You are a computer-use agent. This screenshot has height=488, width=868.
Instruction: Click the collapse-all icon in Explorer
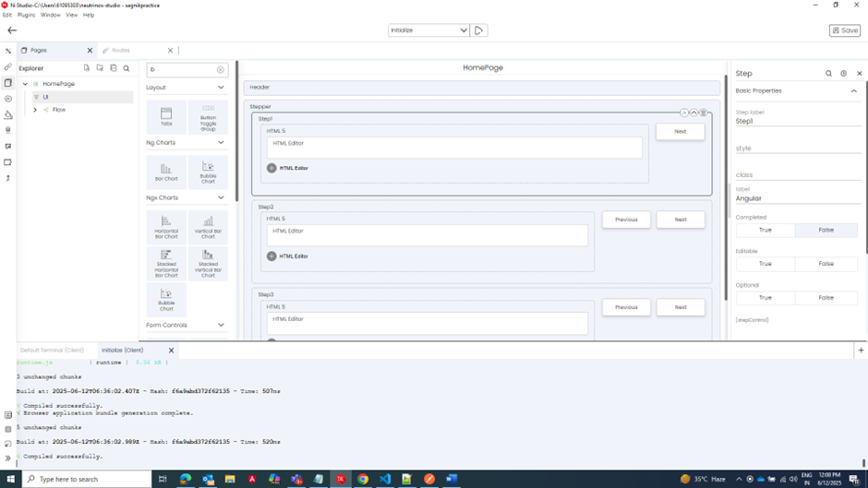click(x=114, y=68)
